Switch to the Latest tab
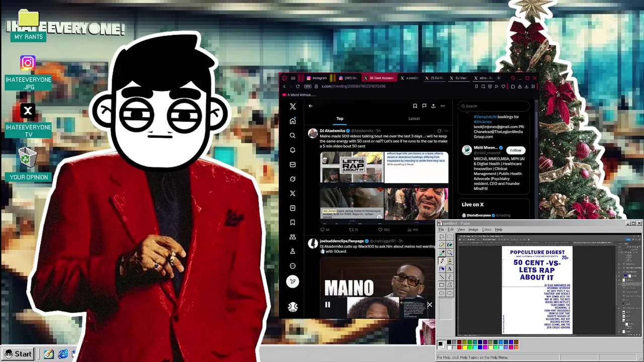644x362 pixels. point(414,119)
